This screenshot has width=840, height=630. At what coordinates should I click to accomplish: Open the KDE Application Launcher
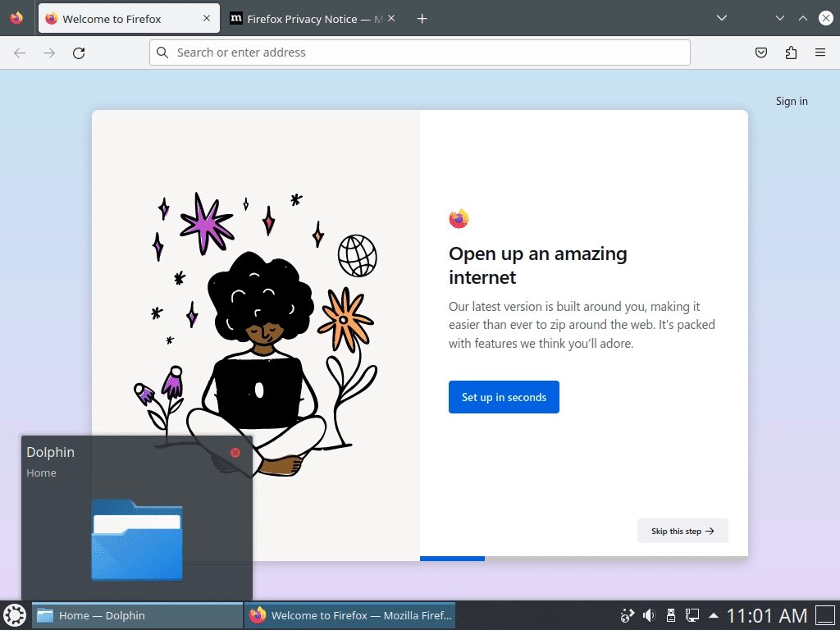15,615
